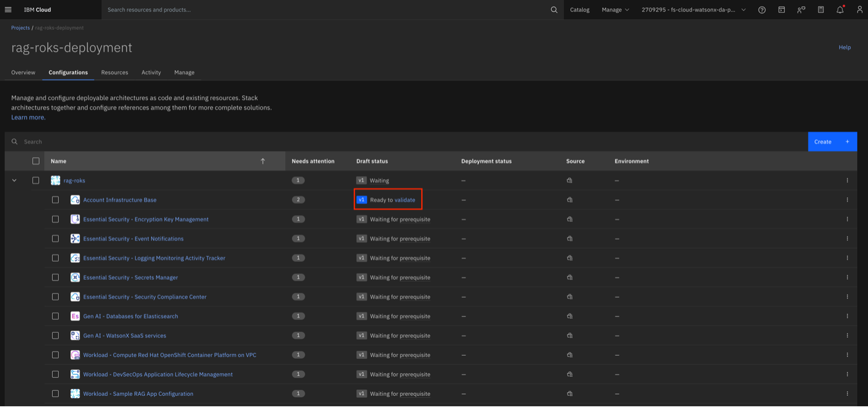
Task: Open the account switcher dropdown
Action: pos(693,10)
